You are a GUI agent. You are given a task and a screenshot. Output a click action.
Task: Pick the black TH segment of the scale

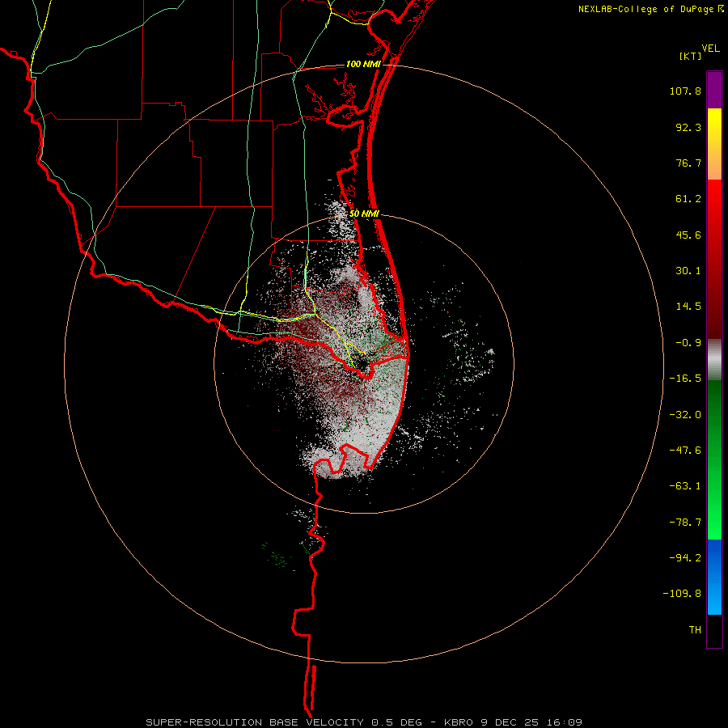point(714,631)
